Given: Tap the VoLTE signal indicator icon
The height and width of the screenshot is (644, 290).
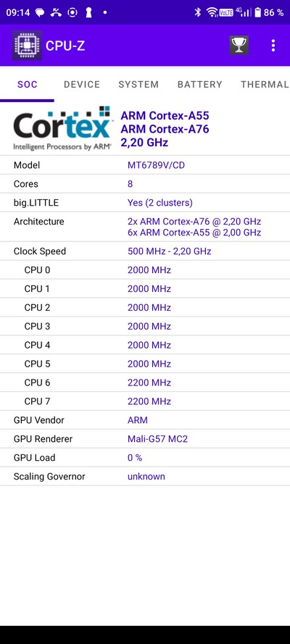Looking at the screenshot, I should (x=226, y=13).
